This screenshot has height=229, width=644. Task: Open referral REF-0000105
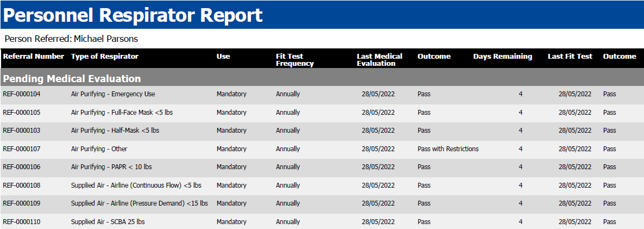click(22, 113)
